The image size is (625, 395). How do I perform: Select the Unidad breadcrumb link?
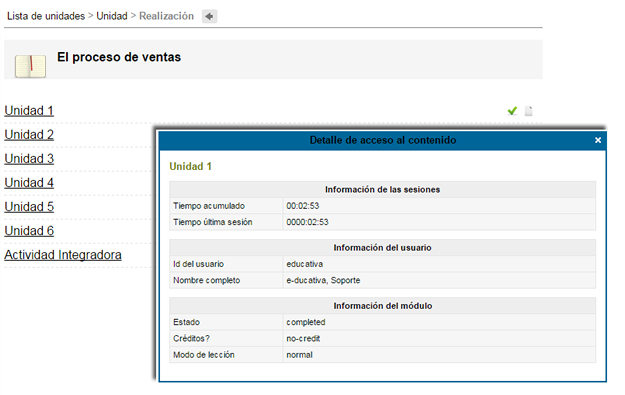(x=112, y=16)
